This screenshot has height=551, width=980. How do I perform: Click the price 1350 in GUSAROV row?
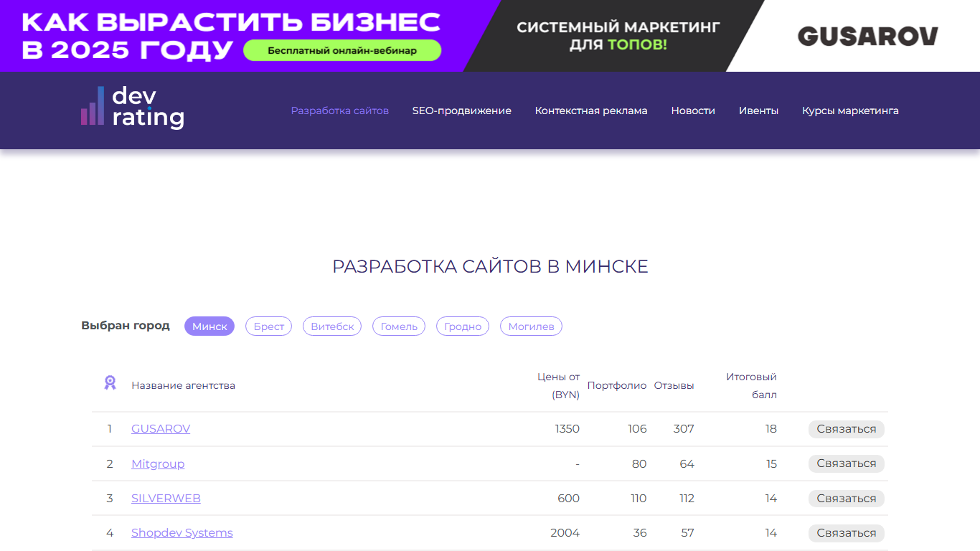[567, 428]
